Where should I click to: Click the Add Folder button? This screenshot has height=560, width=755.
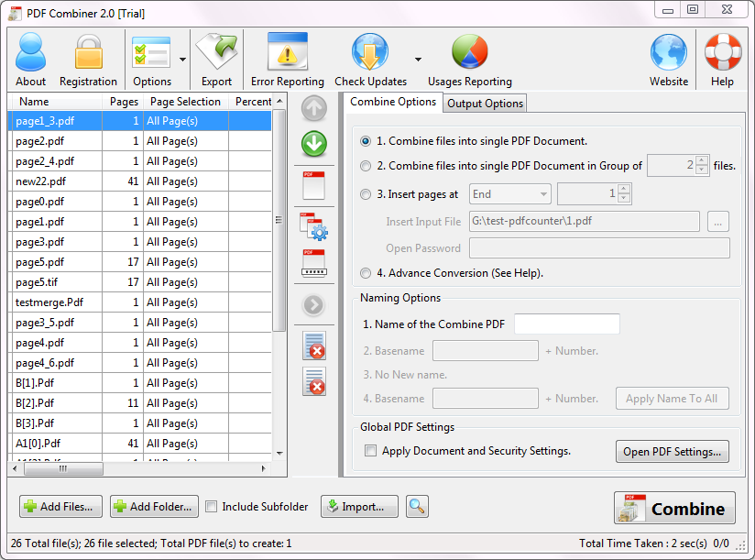click(x=154, y=507)
